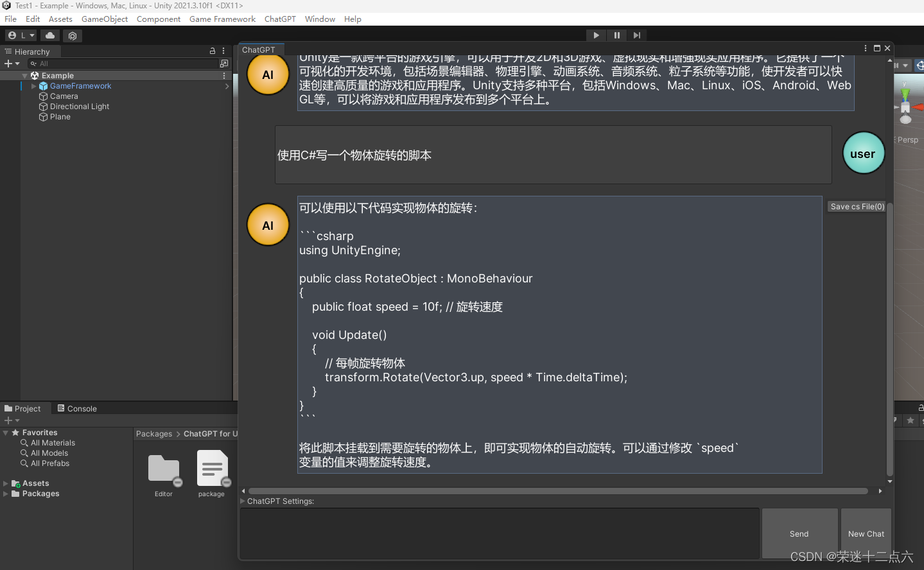Maximize the ChatGPT window
The image size is (924, 570).
[x=877, y=48]
